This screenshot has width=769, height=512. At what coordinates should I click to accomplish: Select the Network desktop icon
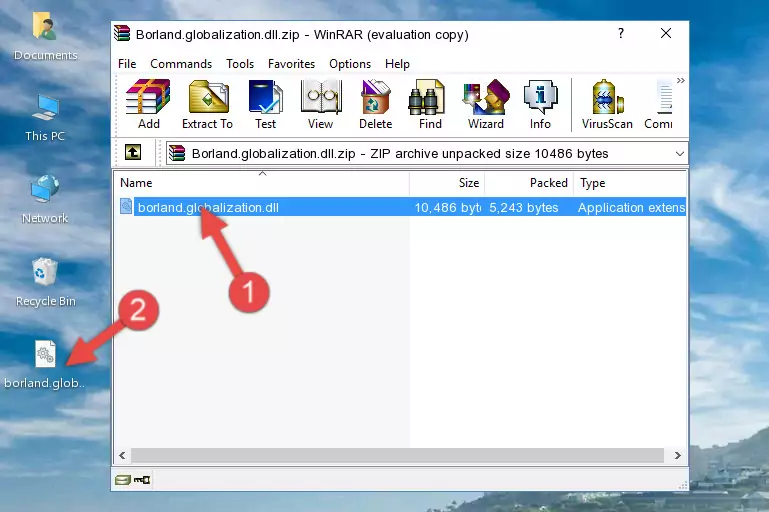tap(45, 200)
